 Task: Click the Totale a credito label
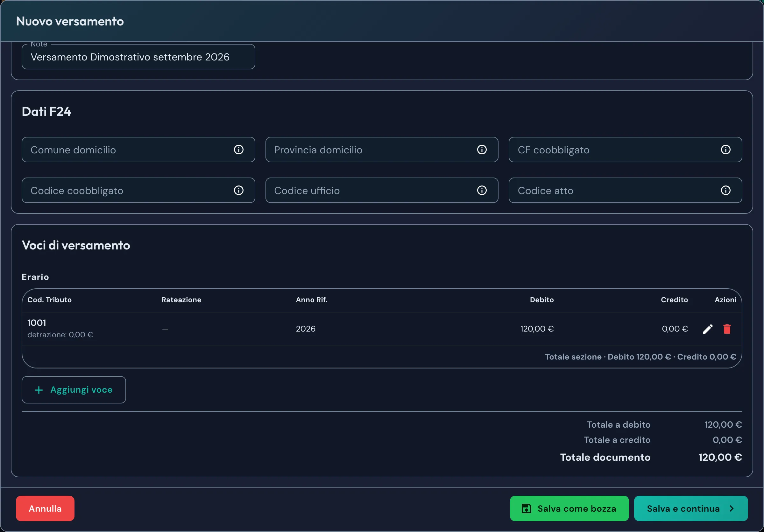coord(617,440)
